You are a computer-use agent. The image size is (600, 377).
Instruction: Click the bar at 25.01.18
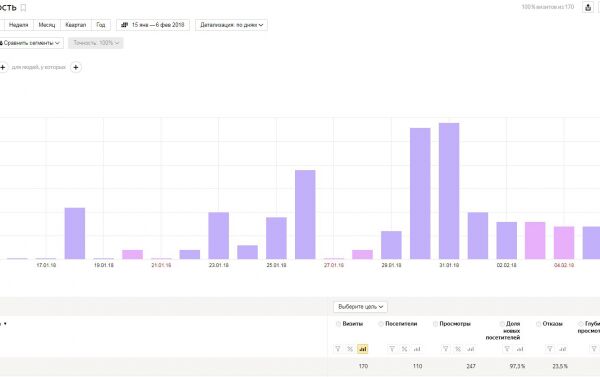pos(276,238)
